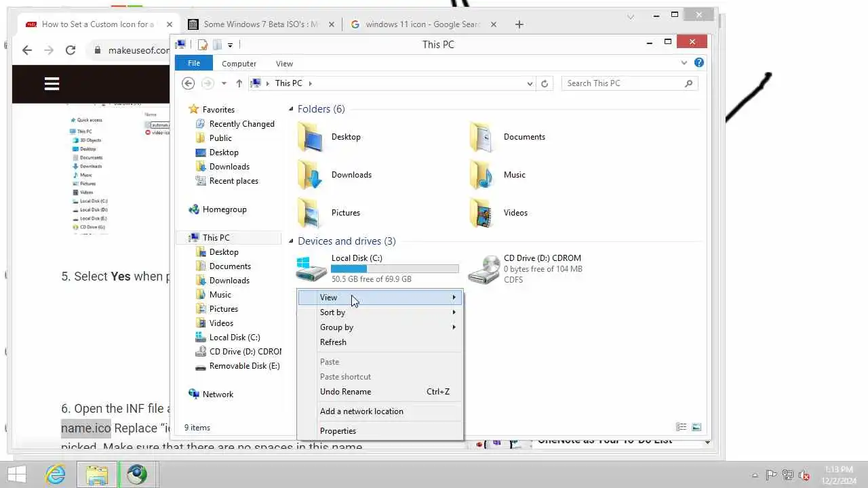Select Local Disk (C:) in navigation pane
868x488 pixels.
228,338
